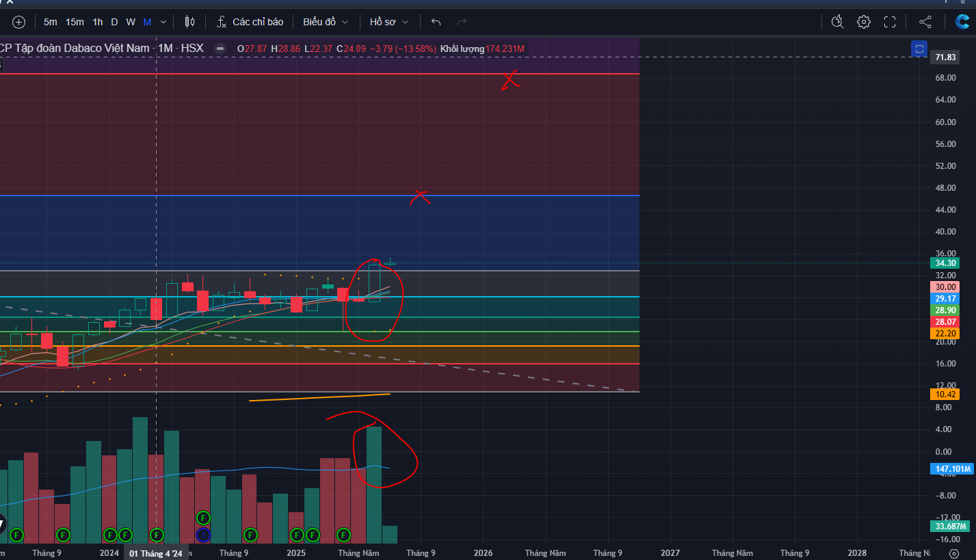Collapse the legend with the minus icon

pyautogui.click(x=220, y=49)
